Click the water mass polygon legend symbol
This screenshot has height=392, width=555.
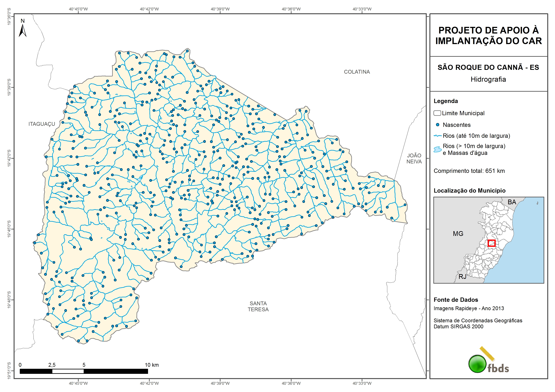point(437,149)
